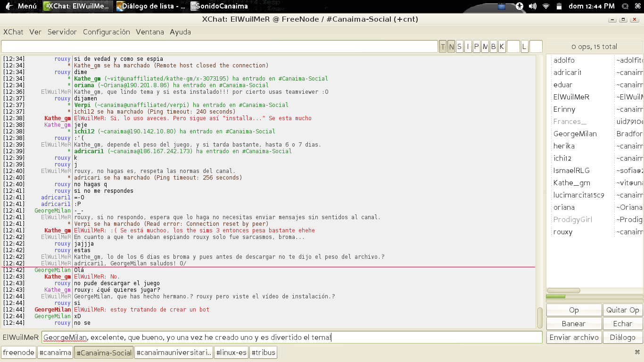
Task: Select user rouxy in the user list
Action: [563, 232]
